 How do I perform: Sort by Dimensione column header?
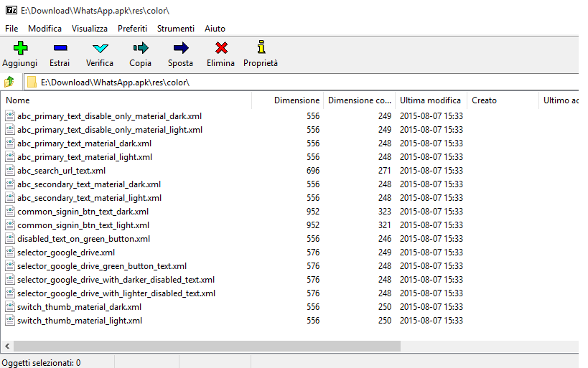point(288,100)
